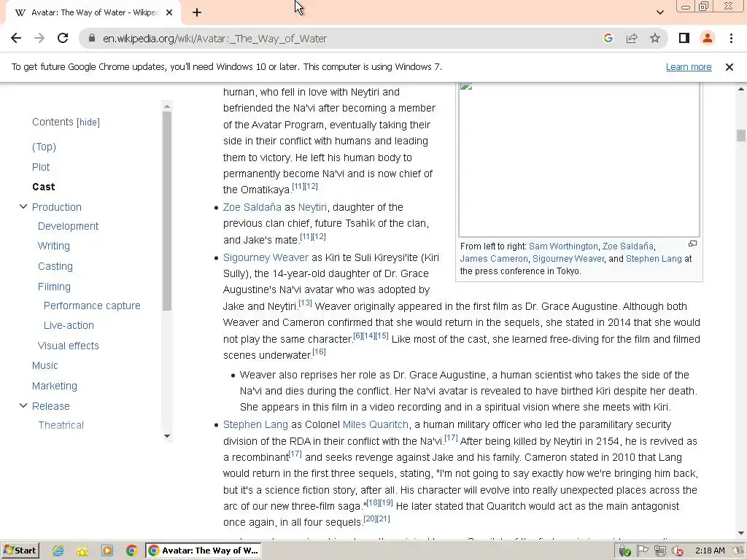Open the Miles Quaritch link

[x=376, y=424]
